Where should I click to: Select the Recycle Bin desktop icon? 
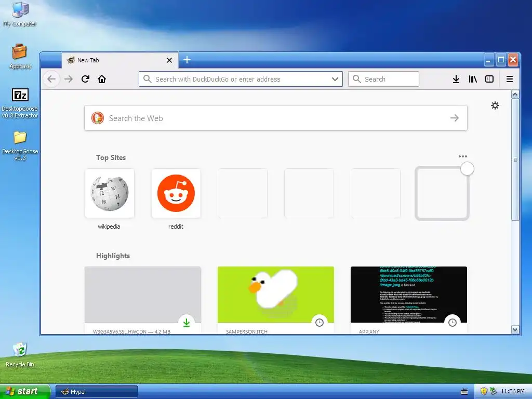point(20,355)
